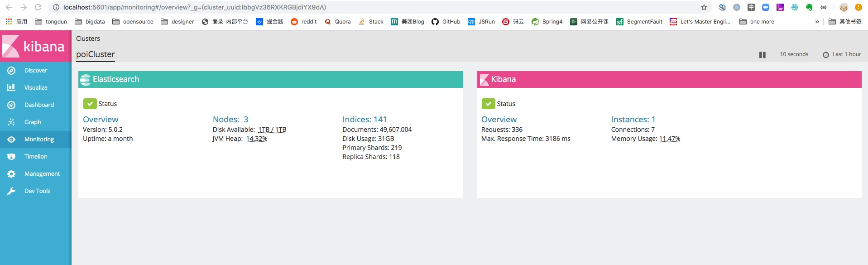868x265 pixels.
Task: Click the address bar URL field
Action: click(x=379, y=7)
